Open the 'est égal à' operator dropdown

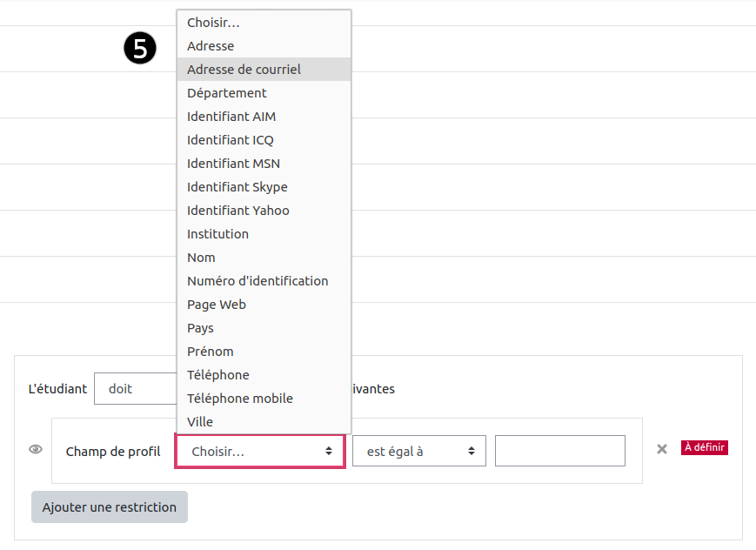[419, 451]
